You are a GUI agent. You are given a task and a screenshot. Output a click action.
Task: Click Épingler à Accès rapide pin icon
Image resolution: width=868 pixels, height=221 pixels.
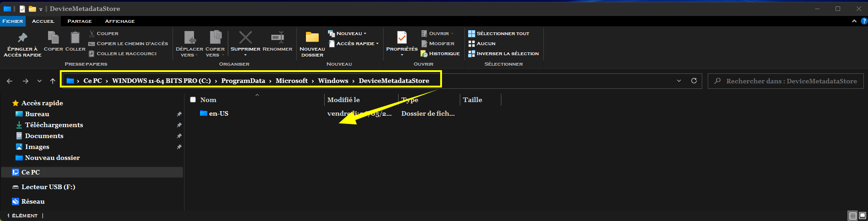[x=22, y=37]
